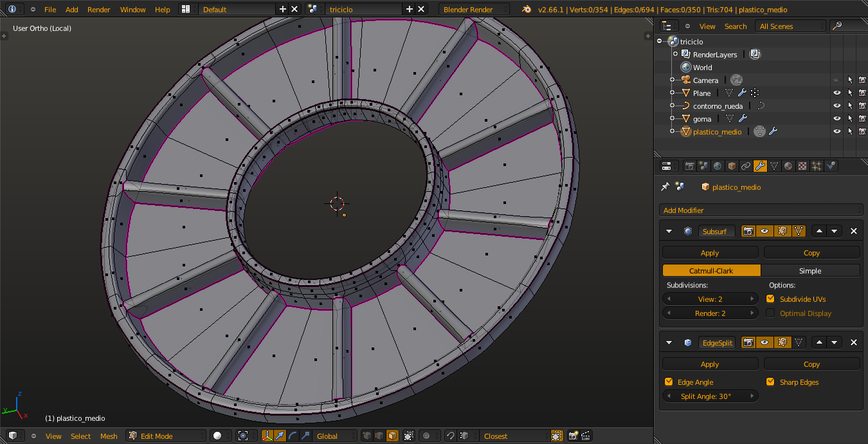The image size is (868, 444).
Task: Click the particle icon on Plane row
Action: [754, 93]
